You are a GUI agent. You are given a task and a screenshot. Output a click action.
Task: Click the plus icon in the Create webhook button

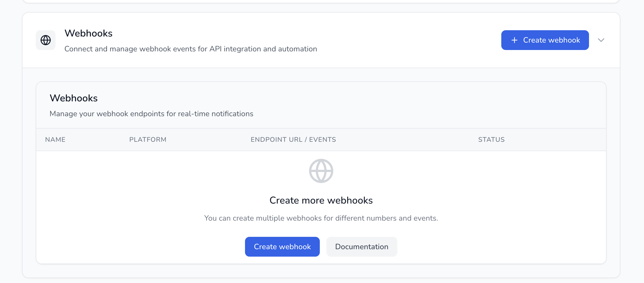point(514,40)
